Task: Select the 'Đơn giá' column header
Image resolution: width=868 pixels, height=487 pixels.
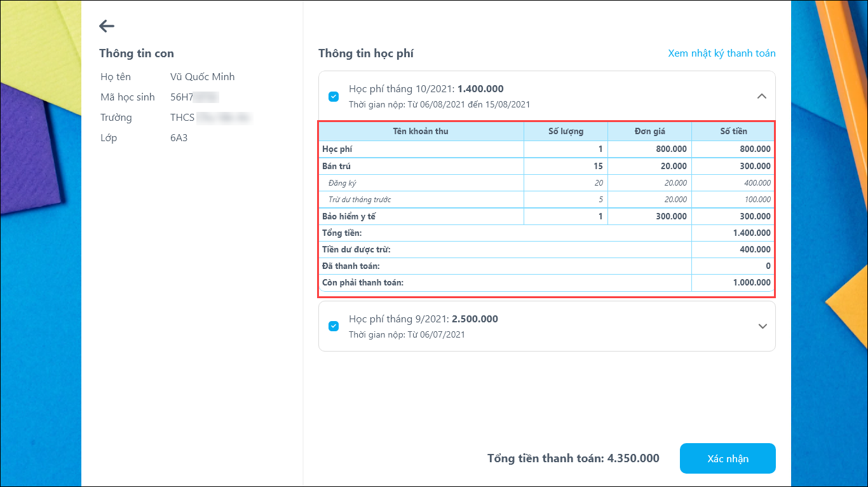Action: click(x=649, y=132)
